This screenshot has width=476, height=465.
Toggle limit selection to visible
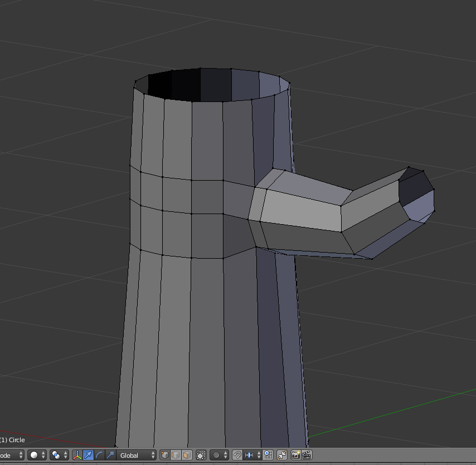pos(201,455)
